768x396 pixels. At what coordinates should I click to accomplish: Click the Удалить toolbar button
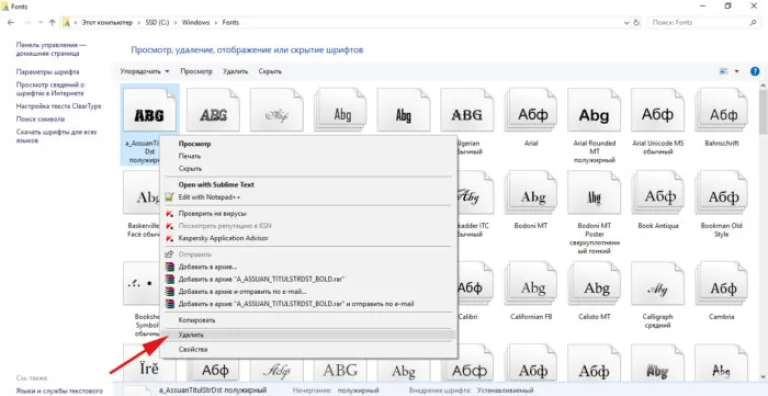[x=236, y=72]
